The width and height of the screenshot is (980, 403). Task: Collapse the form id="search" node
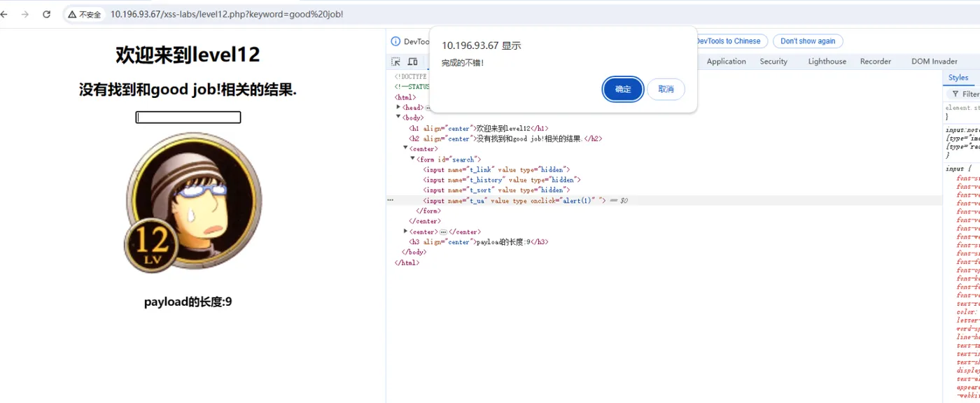click(412, 159)
